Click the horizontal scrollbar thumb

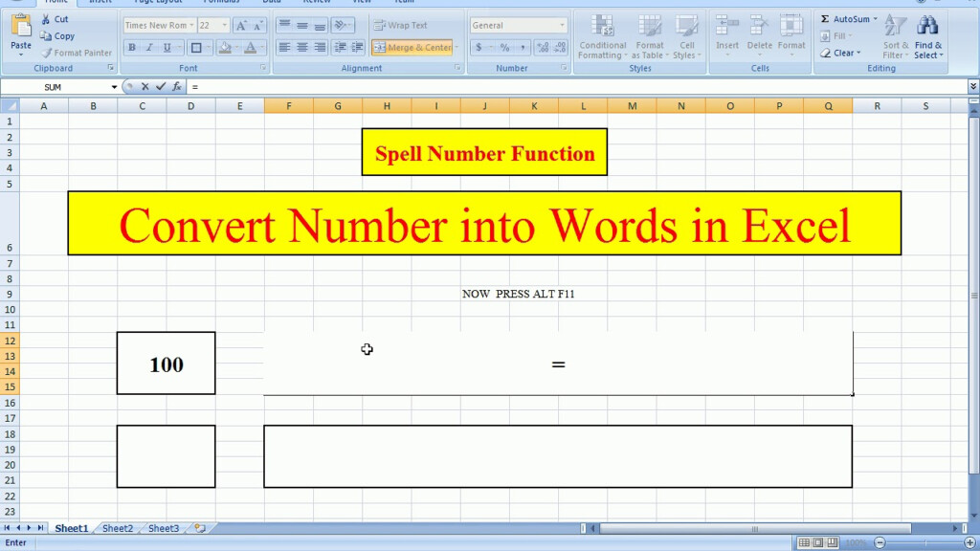click(x=754, y=528)
